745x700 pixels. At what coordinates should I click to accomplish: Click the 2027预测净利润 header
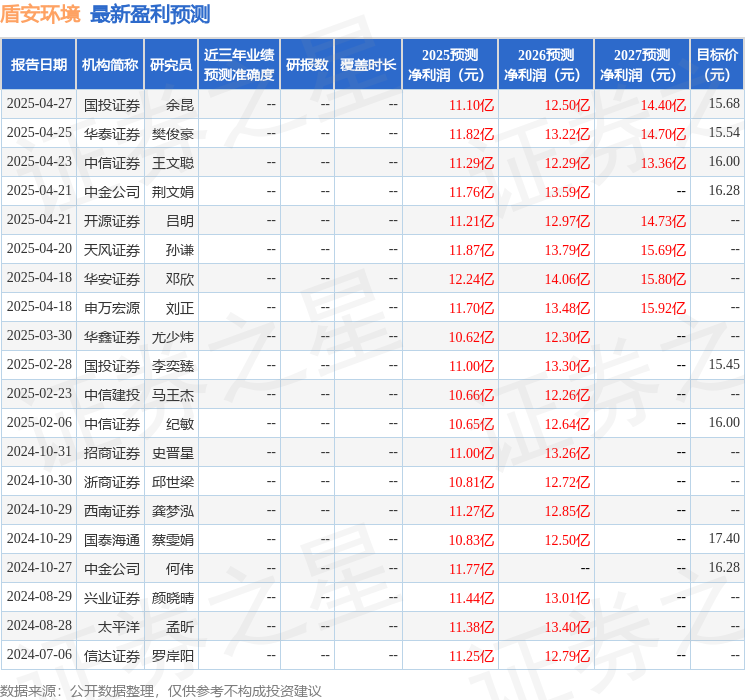click(642, 65)
